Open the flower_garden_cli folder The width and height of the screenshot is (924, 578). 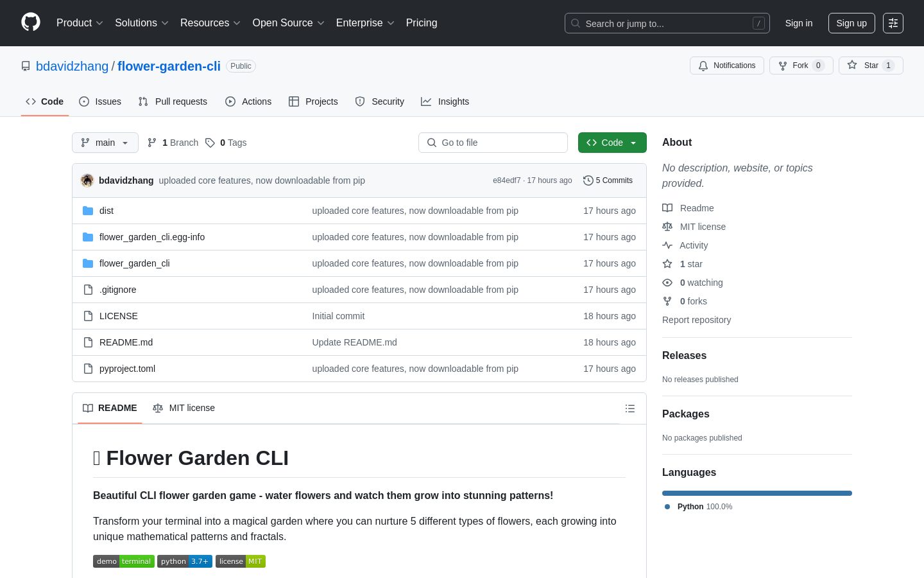click(135, 263)
